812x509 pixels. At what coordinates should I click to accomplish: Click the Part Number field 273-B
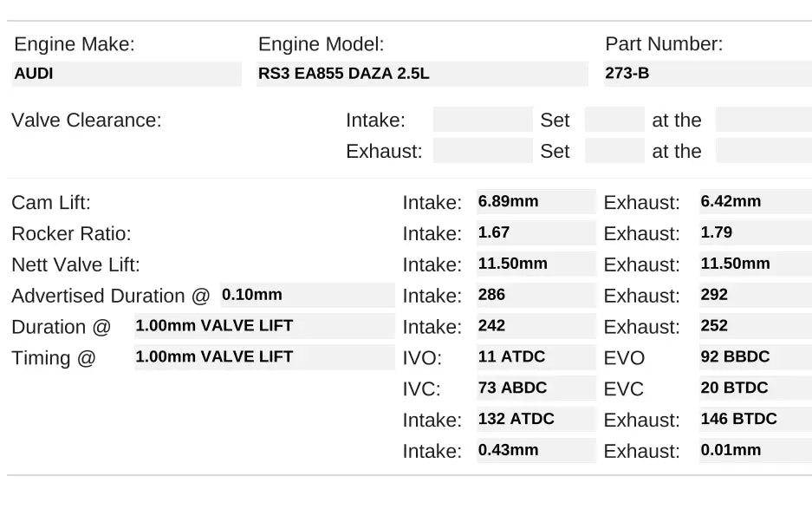tap(707, 74)
